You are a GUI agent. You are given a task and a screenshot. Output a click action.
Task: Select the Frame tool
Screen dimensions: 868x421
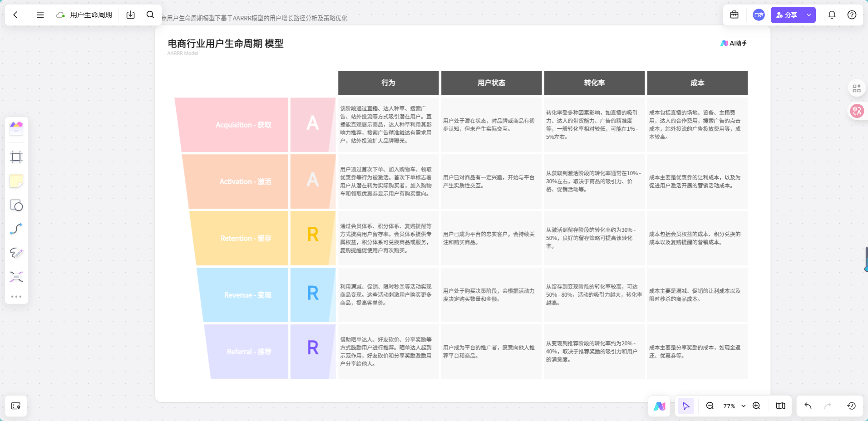(16, 157)
